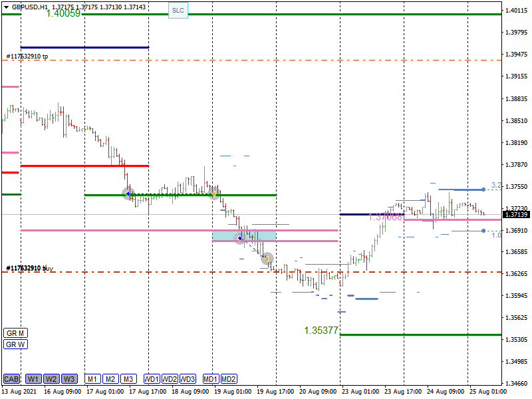
Task: Disable the W2 level button
Action: [x=51, y=379]
